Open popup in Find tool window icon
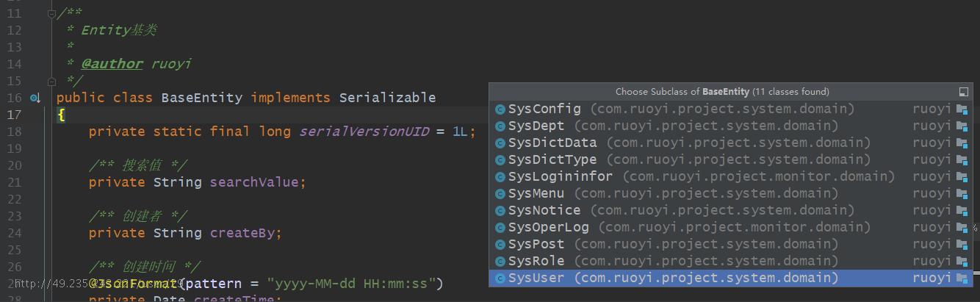This screenshot has width=980, height=302. 964,92
